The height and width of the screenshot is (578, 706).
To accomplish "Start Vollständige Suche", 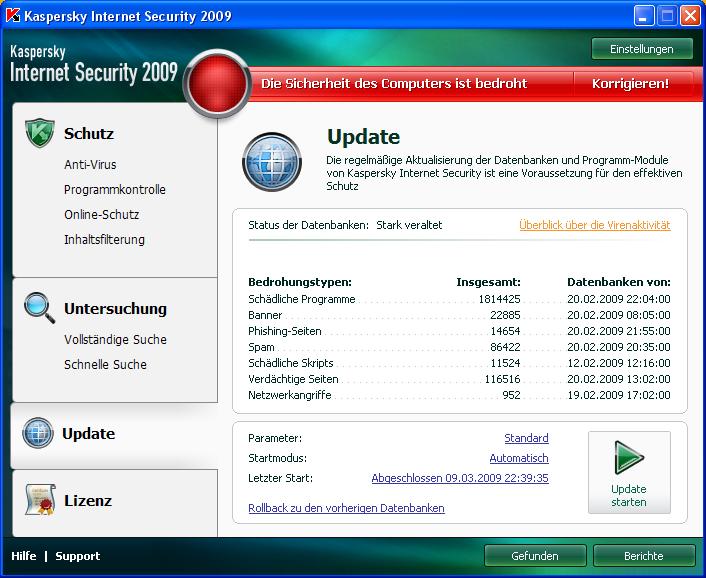I will (115, 339).
